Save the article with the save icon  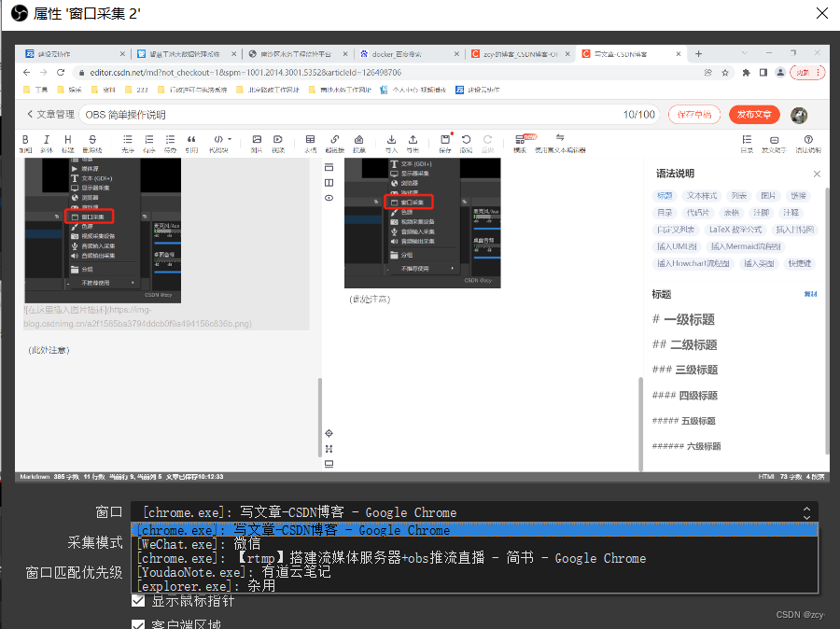pos(444,140)
